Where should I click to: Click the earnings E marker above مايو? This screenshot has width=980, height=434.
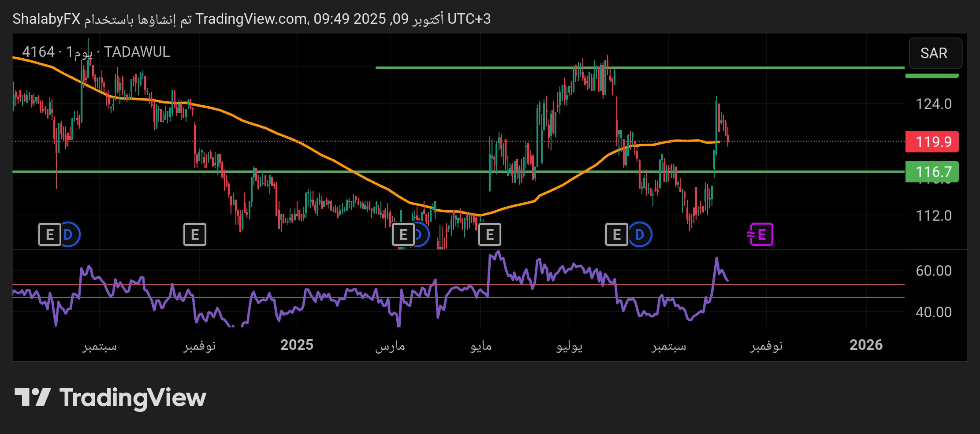489,234
